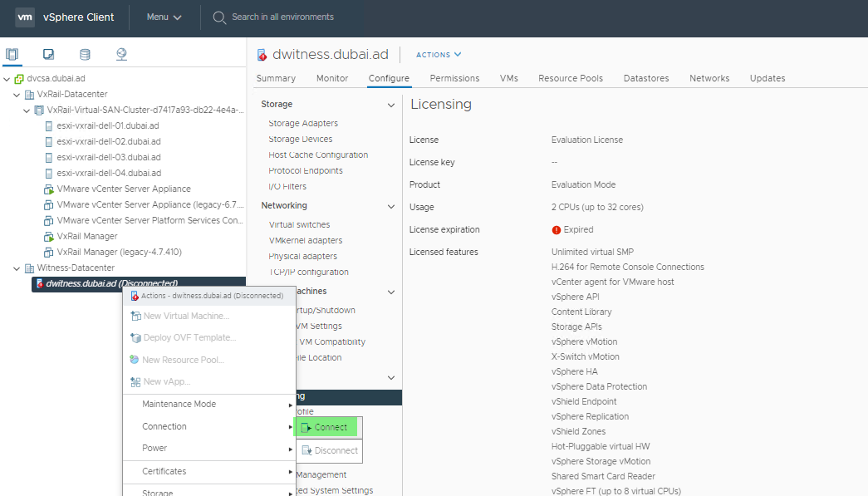The image size is (868, 496).
Task: Switch to the Resource Pools tab
Action: tap(570, 79)
